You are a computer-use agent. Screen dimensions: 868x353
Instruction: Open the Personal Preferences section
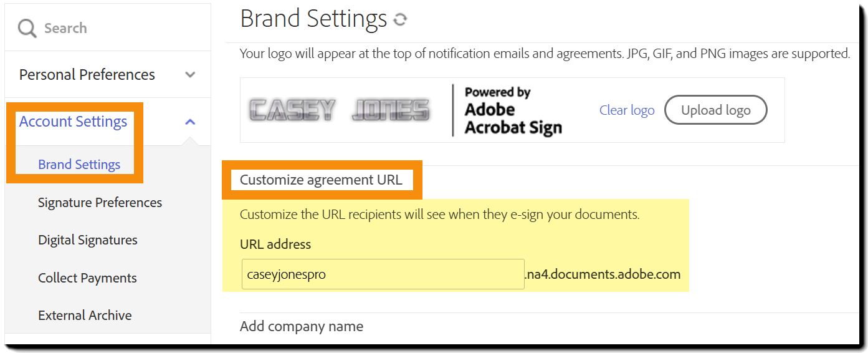click(x=87, y=75)
